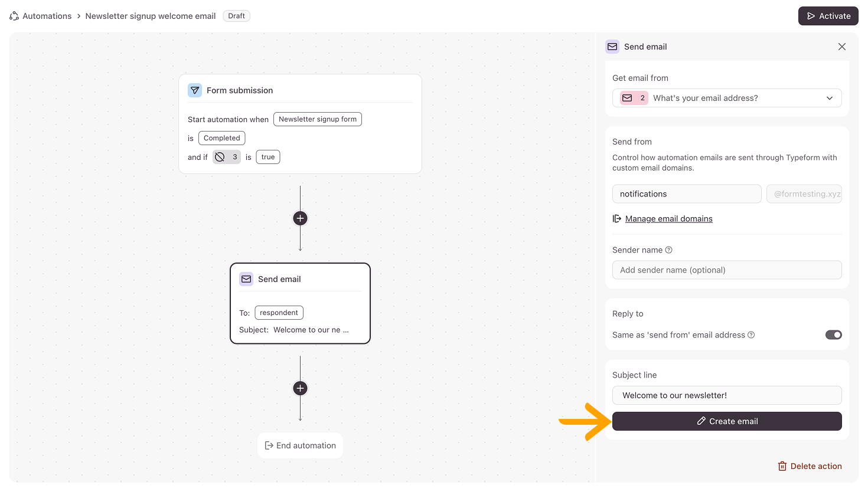This screenshot has height=492, width=868.
Task: Click the Activate button
Action: 828,16
